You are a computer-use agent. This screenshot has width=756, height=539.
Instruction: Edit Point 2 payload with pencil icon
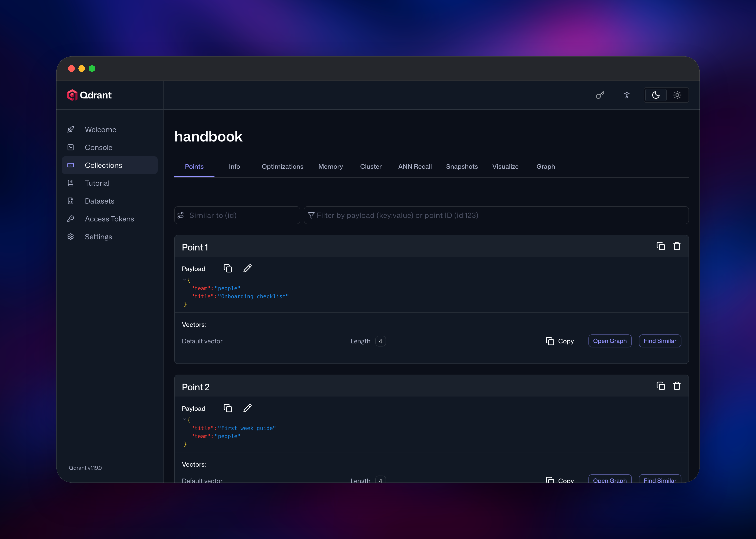point(247,408)
